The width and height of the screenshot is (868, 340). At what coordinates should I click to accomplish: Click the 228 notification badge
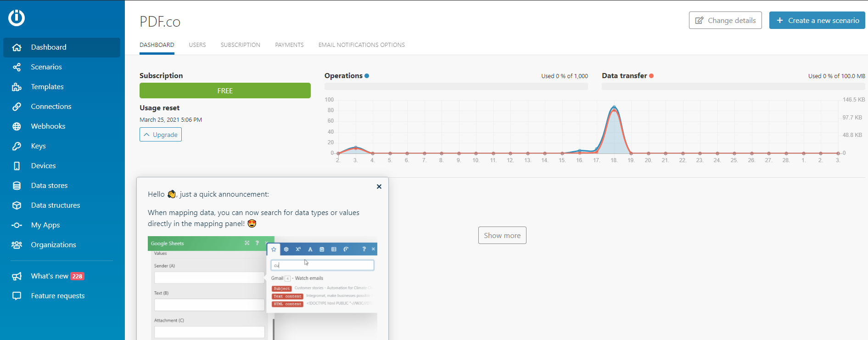click(77, 276)
